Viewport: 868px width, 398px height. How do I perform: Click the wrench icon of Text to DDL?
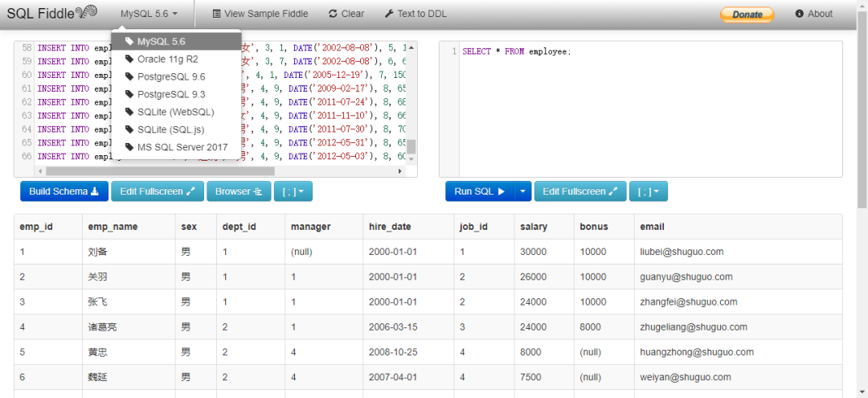(x=389, y=14)
